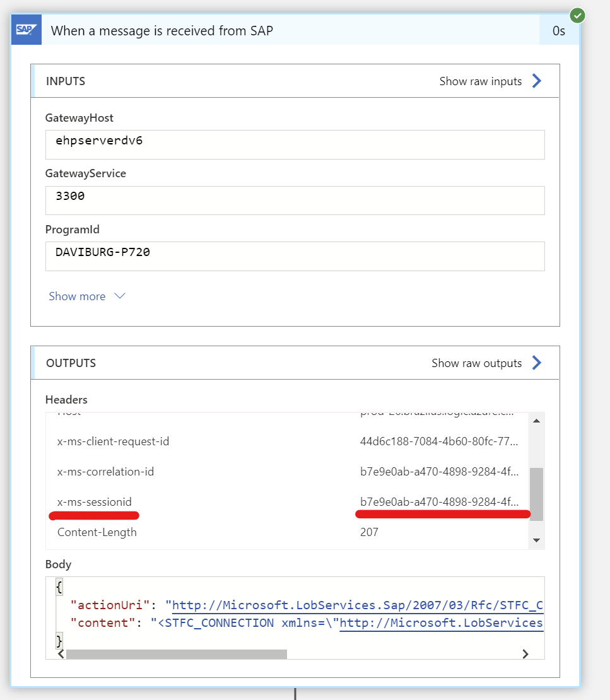Viewport: 610px width, 700px height.
Task: Click body scroll right arrow
Action: [525, 654]
